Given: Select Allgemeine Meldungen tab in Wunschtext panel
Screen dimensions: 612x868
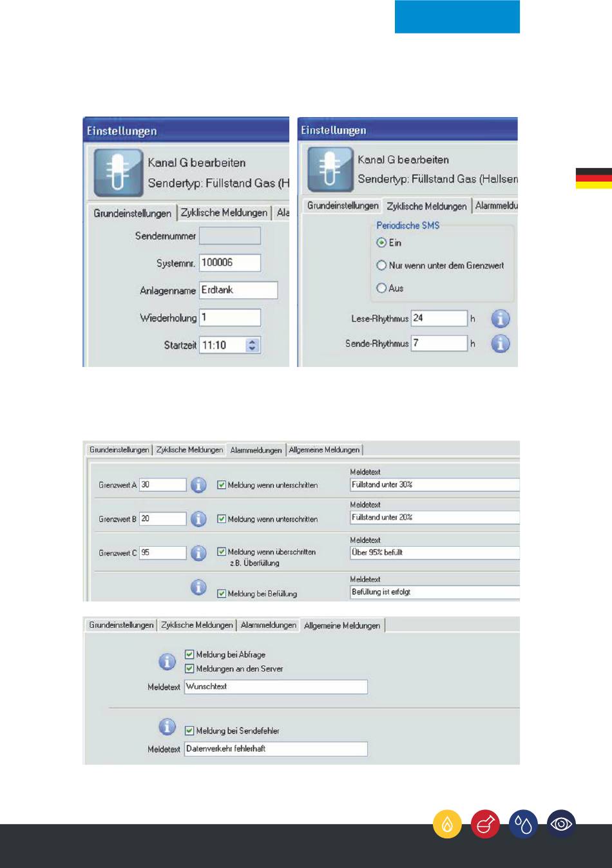Looking at the screenshot, I should click(342, 625).
